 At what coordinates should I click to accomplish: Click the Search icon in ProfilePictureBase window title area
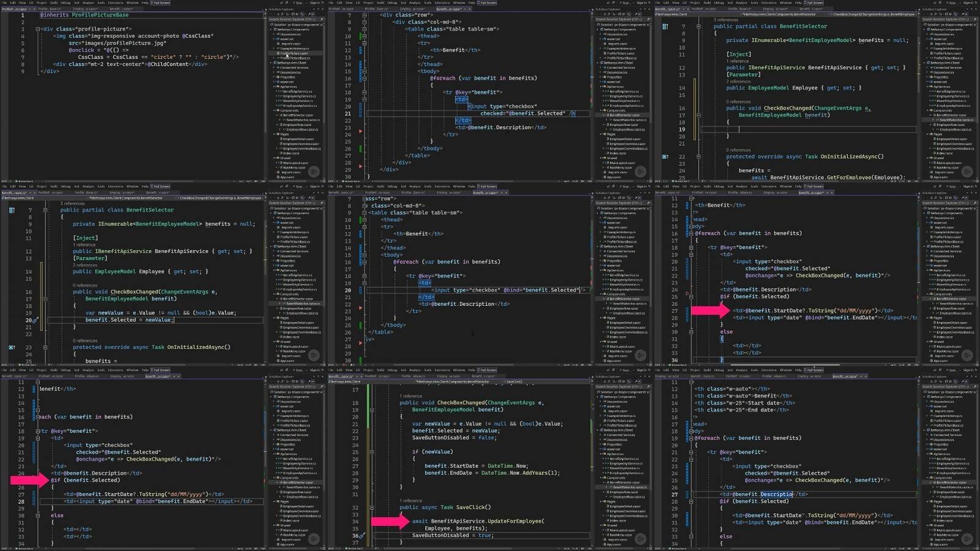click(294, 2)
